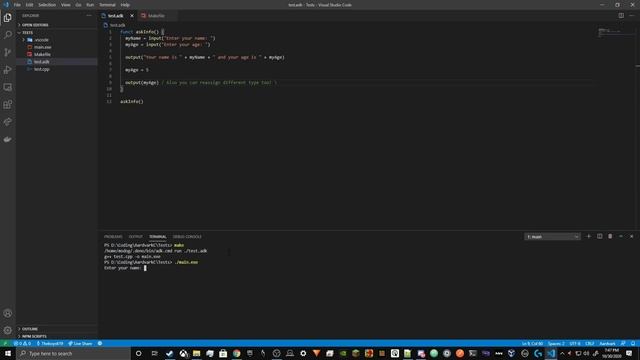Open the Explorer view in the activity bar

(8, 18)
